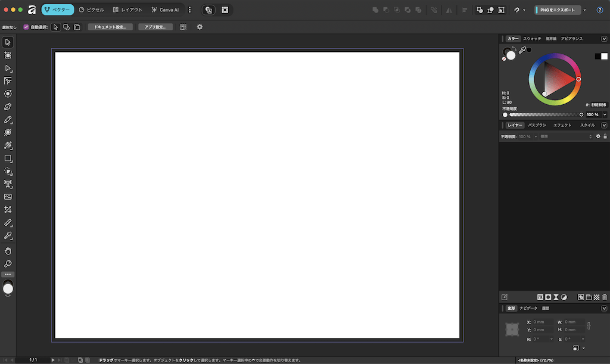
Task: Select the Zoom magnifier tool
Action: tap(8, 264)
